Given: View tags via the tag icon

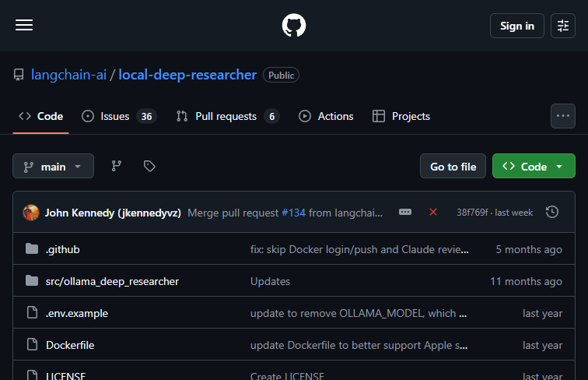Looking at the screenshot, I should (x=149, y=166).
